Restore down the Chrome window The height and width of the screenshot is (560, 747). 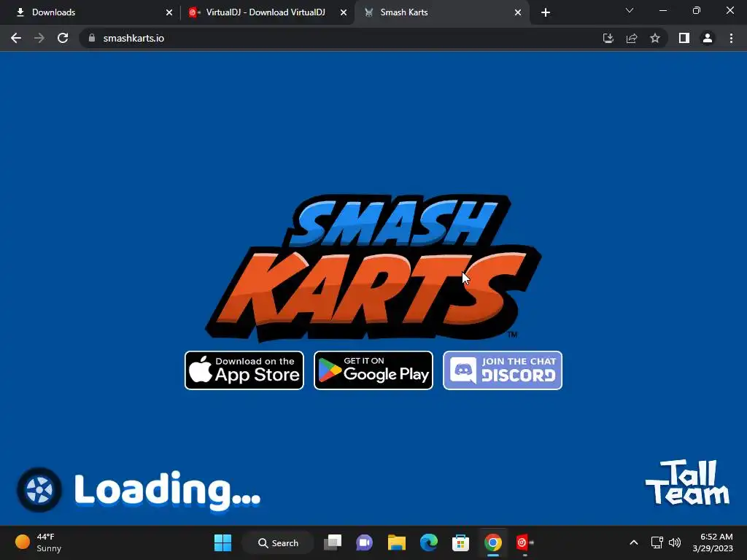697,10
